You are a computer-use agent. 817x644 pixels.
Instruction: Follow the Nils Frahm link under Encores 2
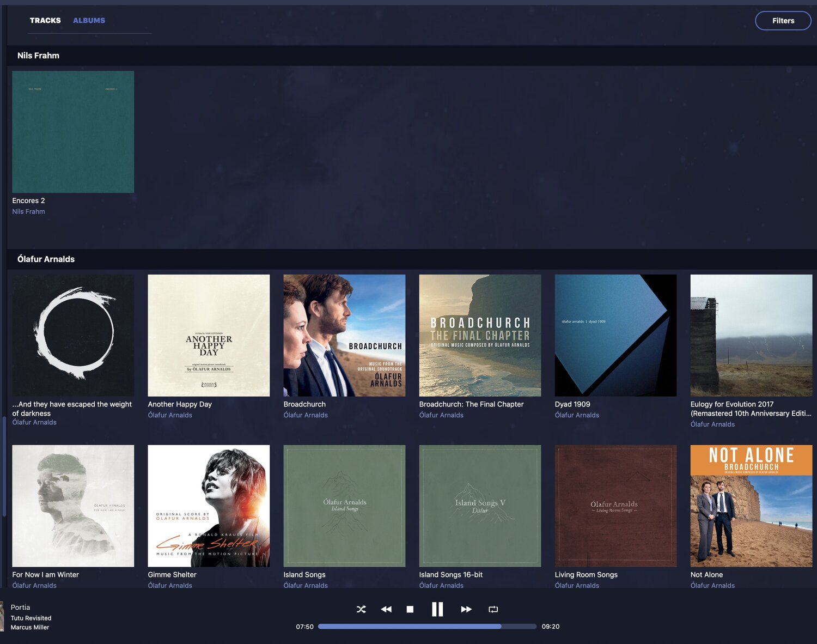28,211
